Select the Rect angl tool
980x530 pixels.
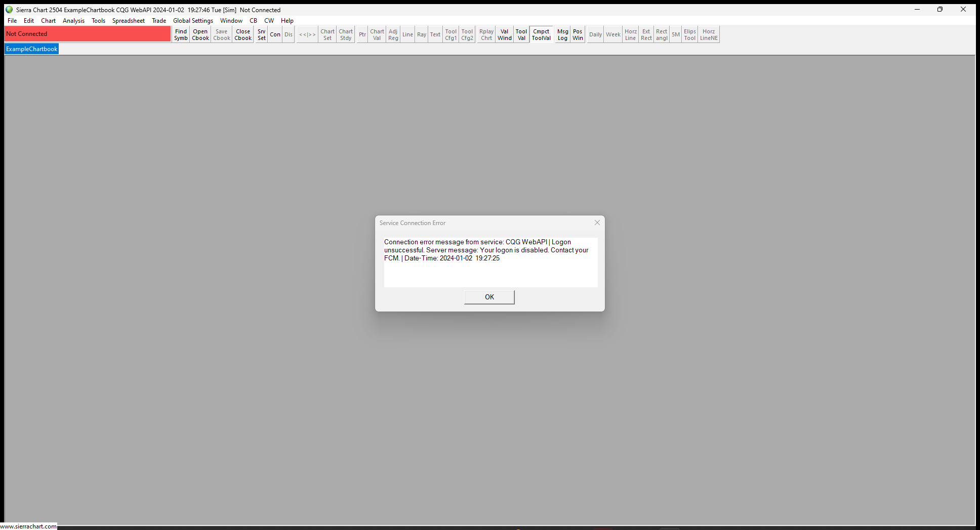click(662, 34)
